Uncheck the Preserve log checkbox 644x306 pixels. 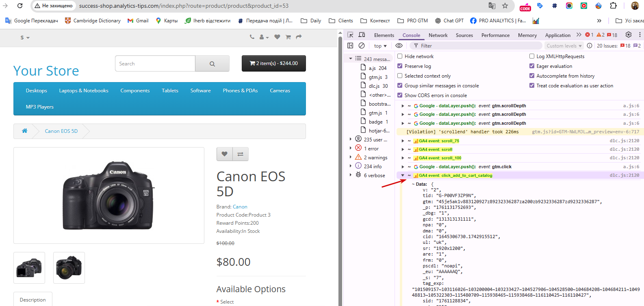point(400,66)
